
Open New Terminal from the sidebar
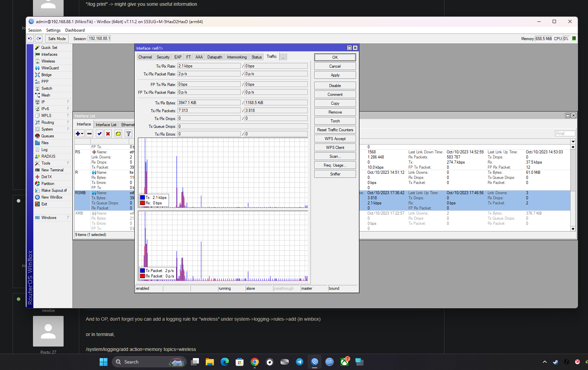coord(52,170)
